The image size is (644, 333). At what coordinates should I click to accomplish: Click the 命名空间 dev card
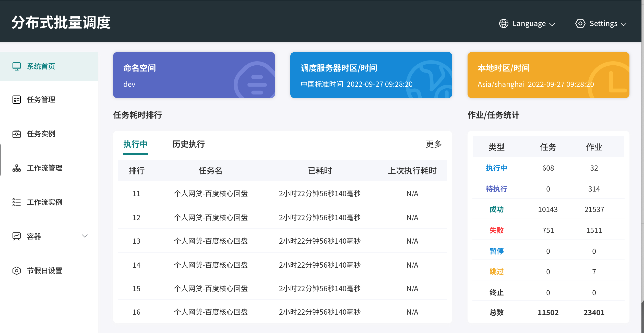point(194,75)
